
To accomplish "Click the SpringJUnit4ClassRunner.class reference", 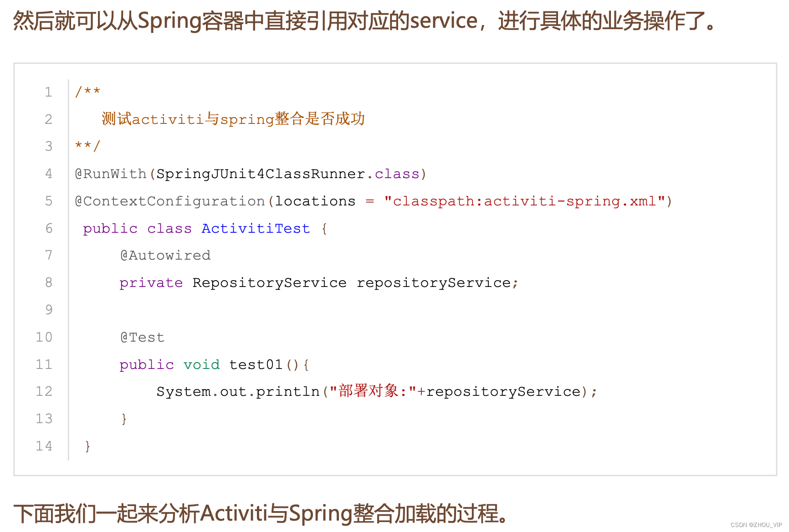I will click(287, 174).
